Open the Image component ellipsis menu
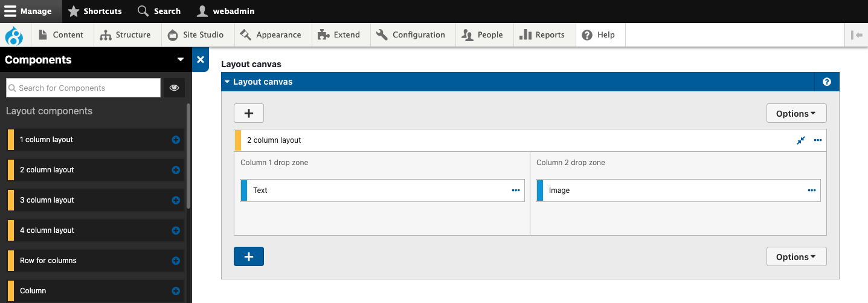 tap(812, 190)
